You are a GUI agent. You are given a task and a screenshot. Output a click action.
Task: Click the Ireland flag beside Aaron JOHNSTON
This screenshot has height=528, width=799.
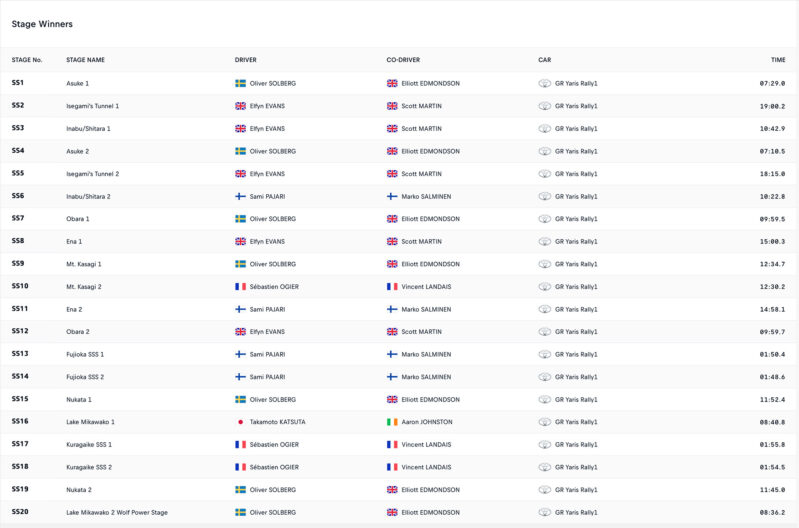(x=392, y=422)
